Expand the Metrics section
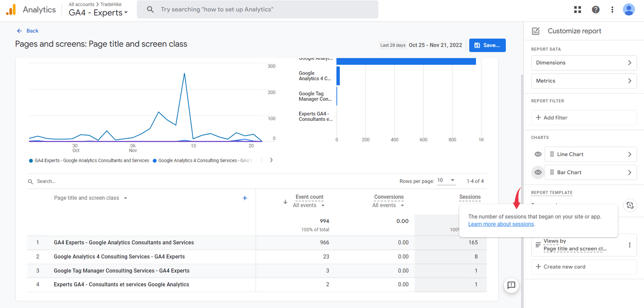 584,81
